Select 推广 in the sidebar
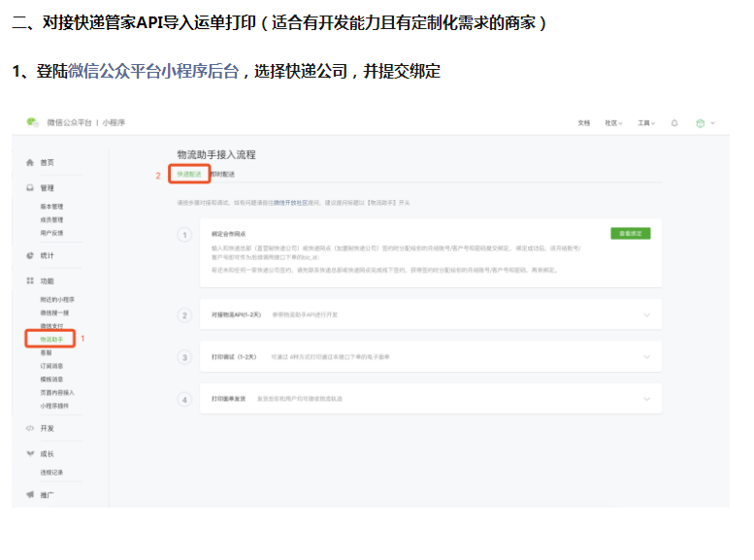 point(48,495)
